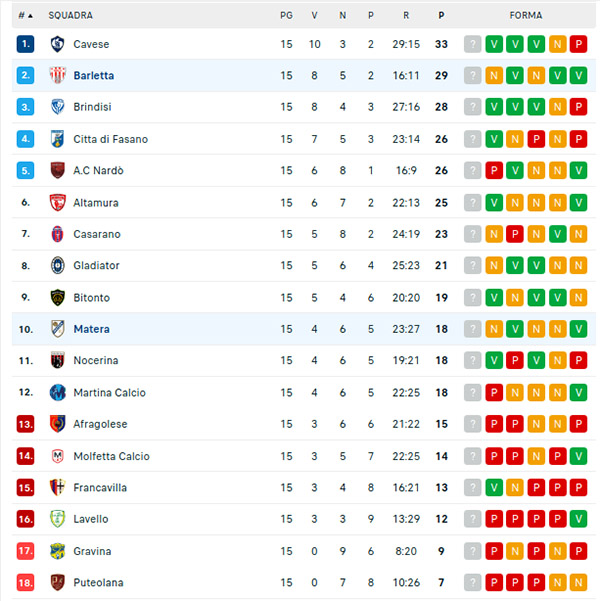600x601 pixels.
Task: Click the Barletta club logo
Action: [58, 76]
